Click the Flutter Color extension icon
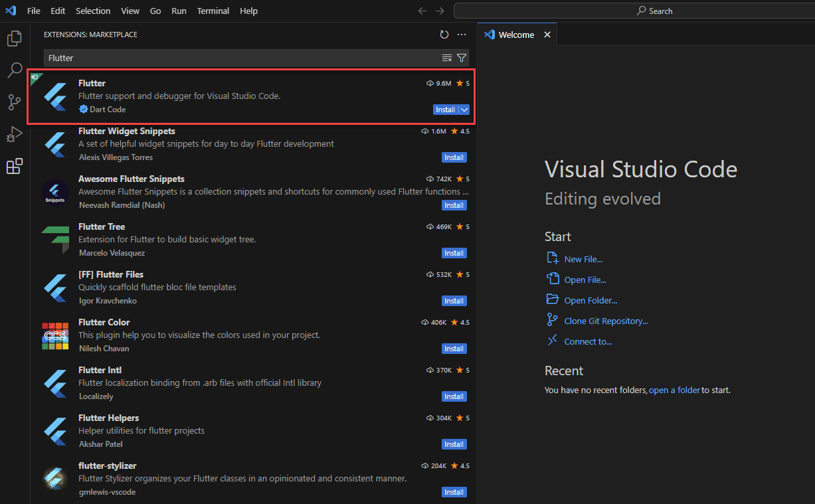Screen dimensions: 815x504 point(55,335)
